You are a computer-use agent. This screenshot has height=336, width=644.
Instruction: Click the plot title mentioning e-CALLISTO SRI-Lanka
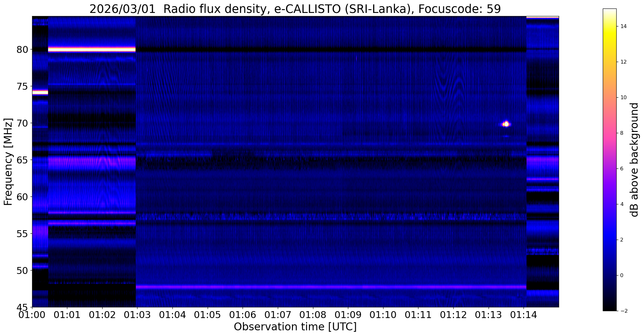pos(295,9)
